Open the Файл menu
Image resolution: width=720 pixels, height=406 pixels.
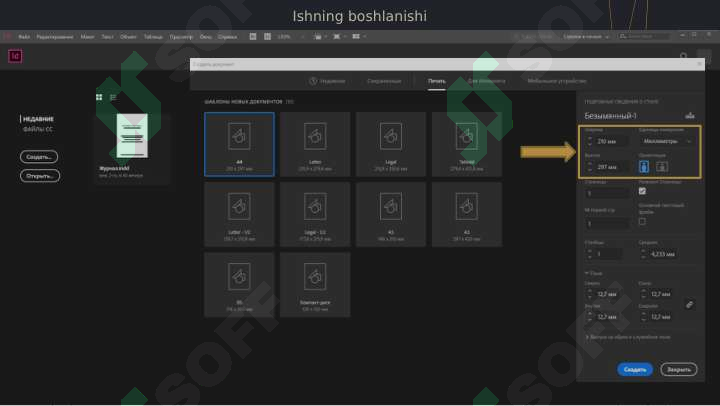pyautogui.click(x=24, y=37)
